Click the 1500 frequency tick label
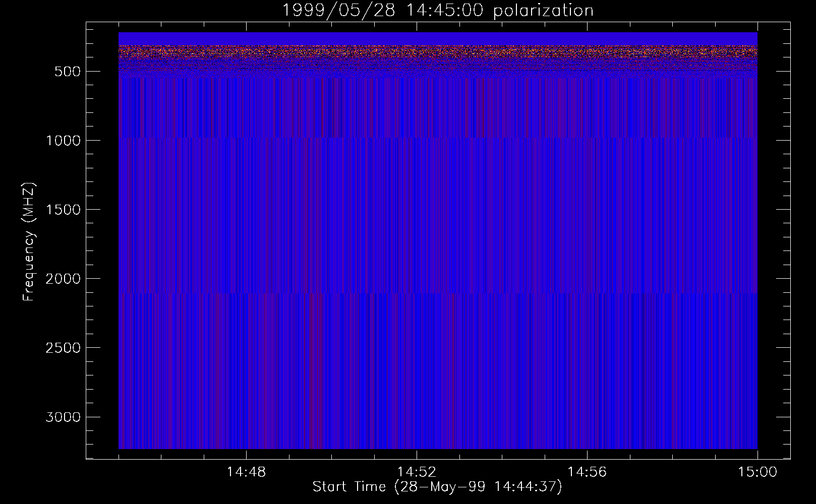Image resolution: width=816 pixels, height=504 pixels. click(63, 210)
